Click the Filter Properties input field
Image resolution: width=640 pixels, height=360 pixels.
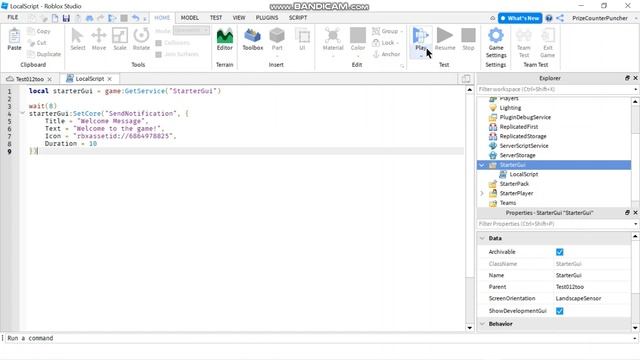[554, 224]
